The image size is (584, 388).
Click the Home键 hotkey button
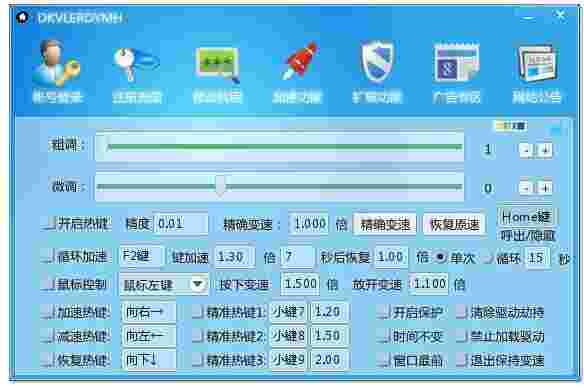(526, 216)
